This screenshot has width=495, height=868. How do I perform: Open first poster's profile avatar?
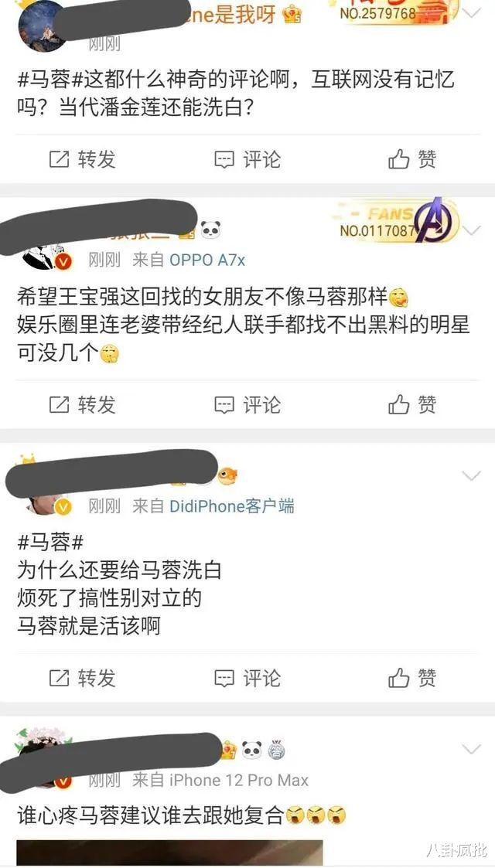[x=42, y=25]
